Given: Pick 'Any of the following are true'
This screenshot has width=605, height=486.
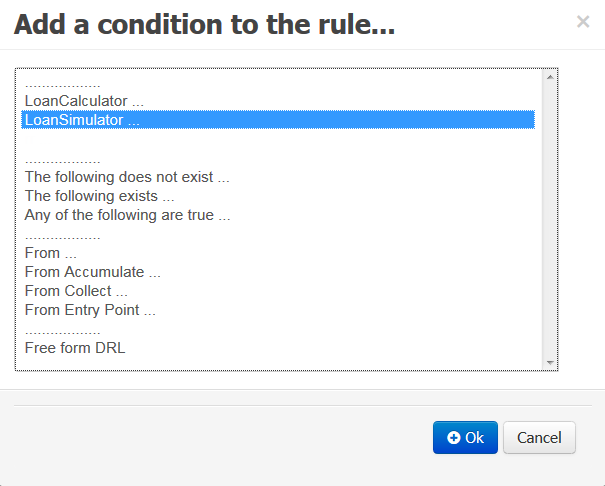Looking at the screenshot, I should point(128,215).
